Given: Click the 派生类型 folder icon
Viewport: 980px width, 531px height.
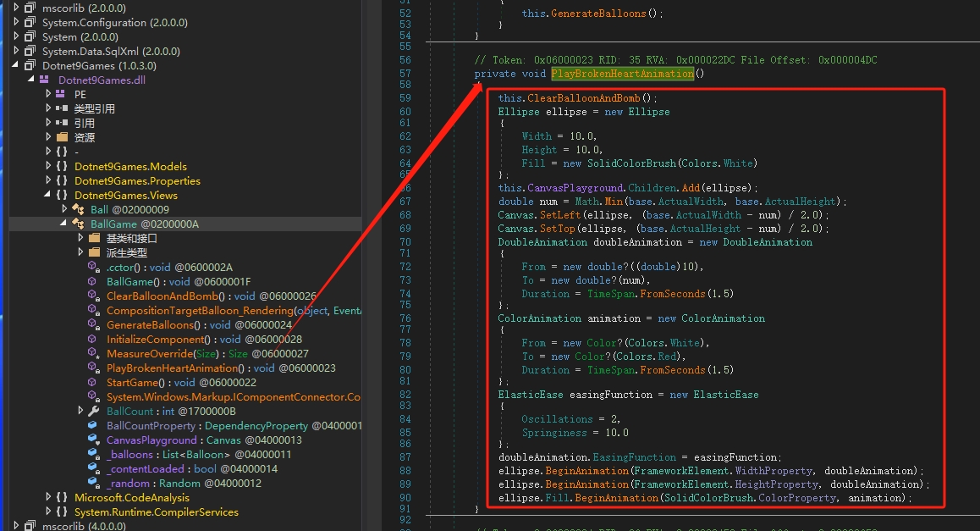Looking at the screenshot, I should click(95, 252).
